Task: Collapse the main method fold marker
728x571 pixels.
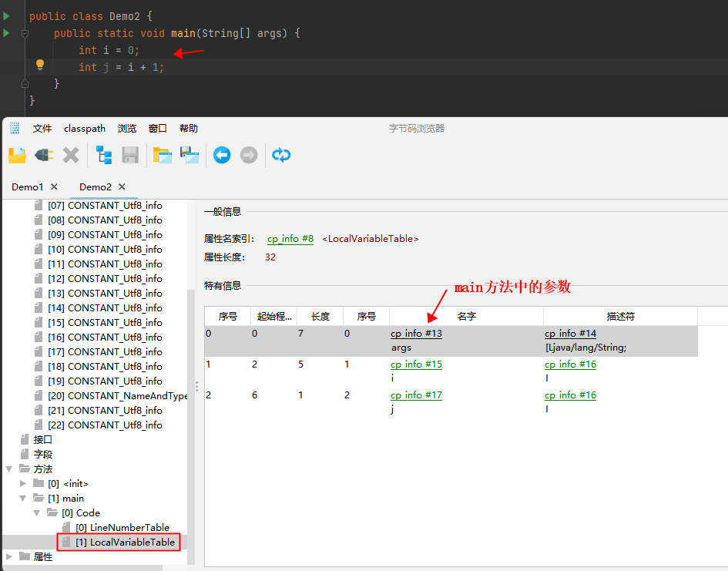Action: click(25, 33)
